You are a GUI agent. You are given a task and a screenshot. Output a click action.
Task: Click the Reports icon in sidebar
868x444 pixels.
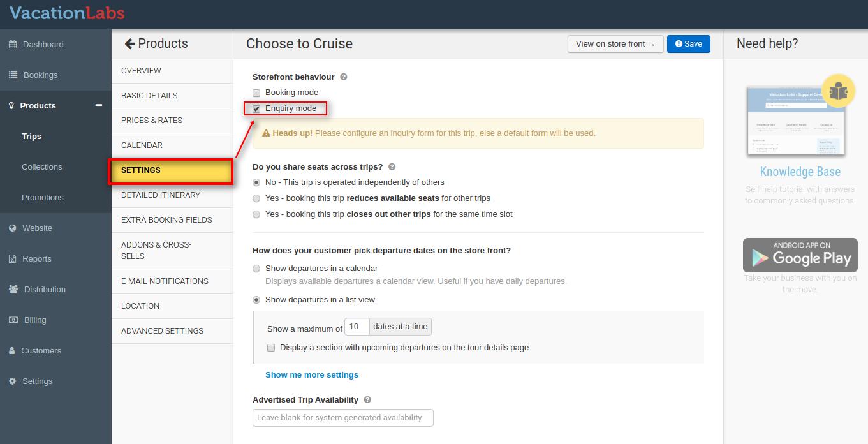[13, 259]
